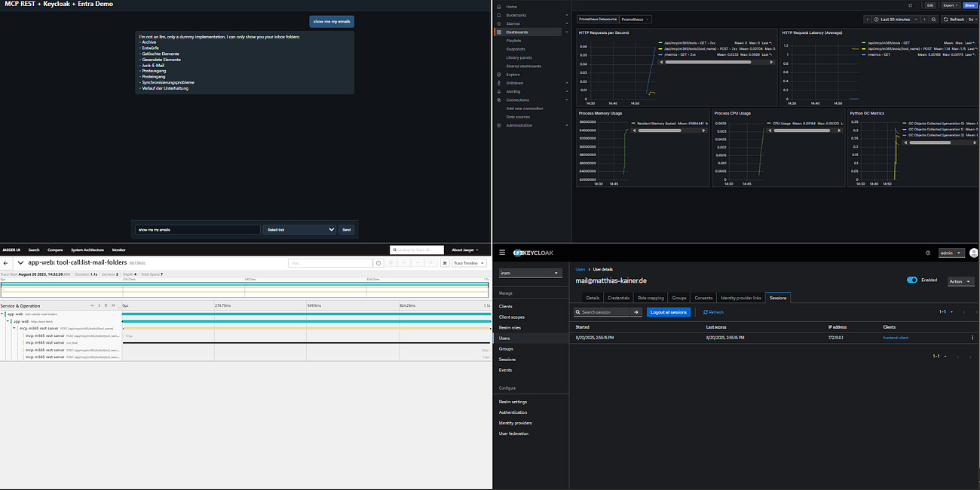The height and width of the screenshot is (490, 980).
Task: Open the Select tool dropdown in the demo chat
Action: click(x=299, y=230)
